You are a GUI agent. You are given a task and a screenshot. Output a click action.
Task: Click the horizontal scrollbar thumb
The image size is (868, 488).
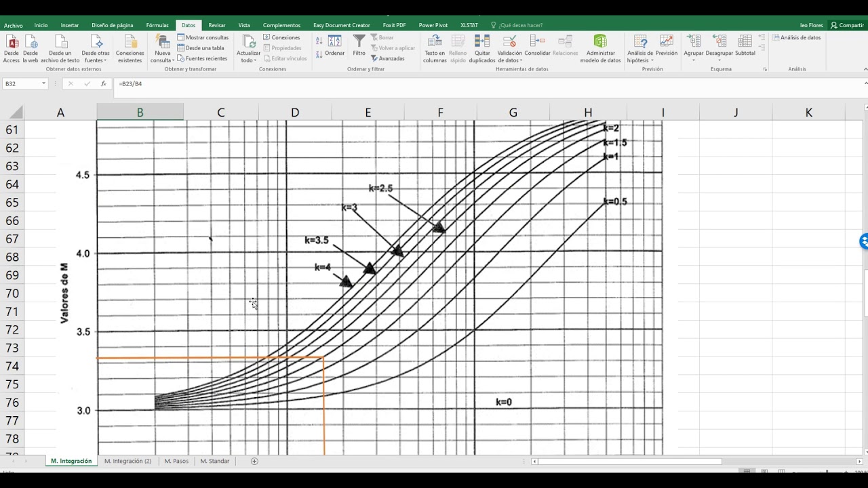coord(629,462)
